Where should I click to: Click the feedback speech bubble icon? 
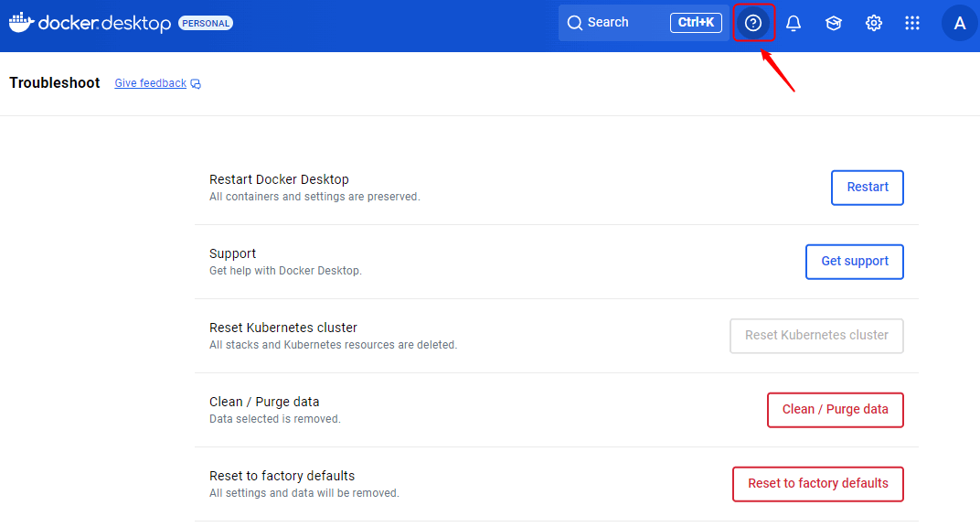point(196,84)
